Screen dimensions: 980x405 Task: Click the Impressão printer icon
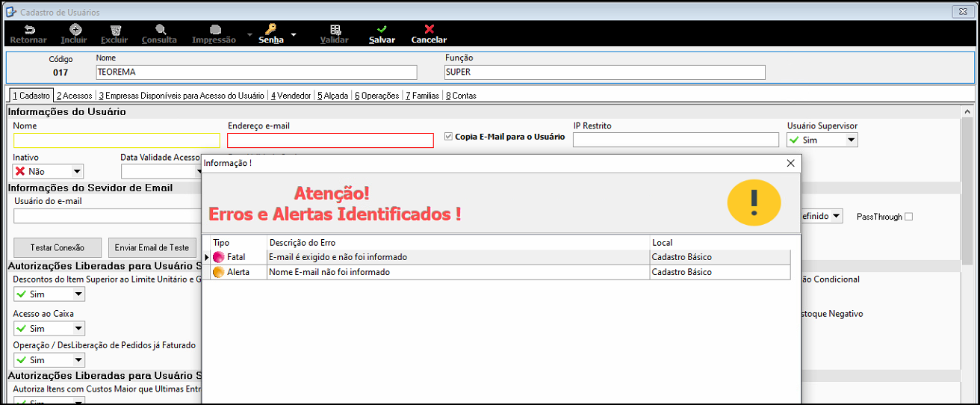coord(214,29)
